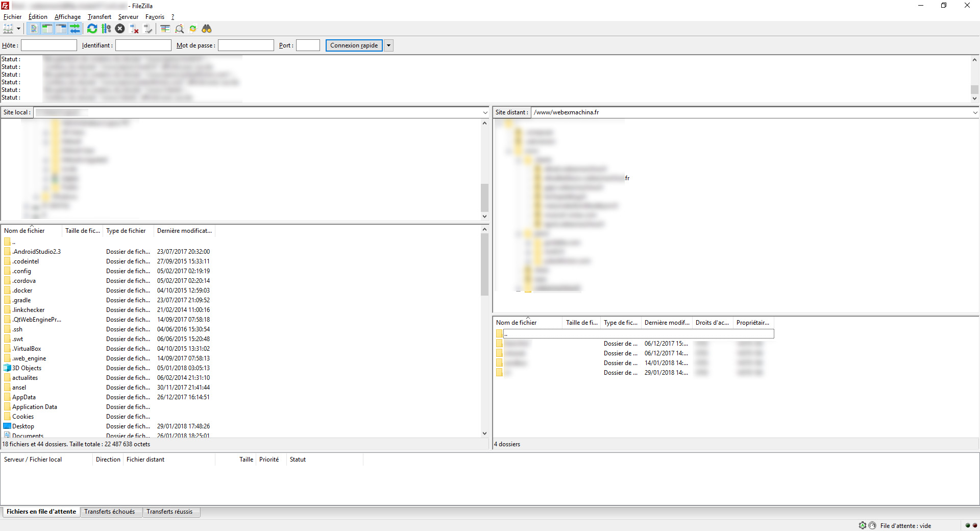Viewport: 980px width, 531px height.
Task: Open the Édition menu
Action: [38, 17]
